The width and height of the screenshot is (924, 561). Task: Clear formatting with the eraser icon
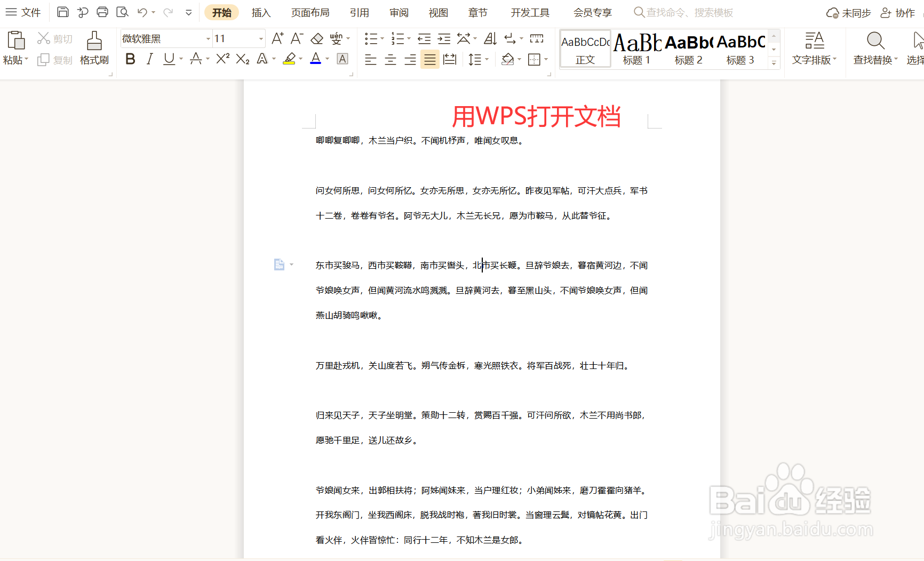coord(317,38)
